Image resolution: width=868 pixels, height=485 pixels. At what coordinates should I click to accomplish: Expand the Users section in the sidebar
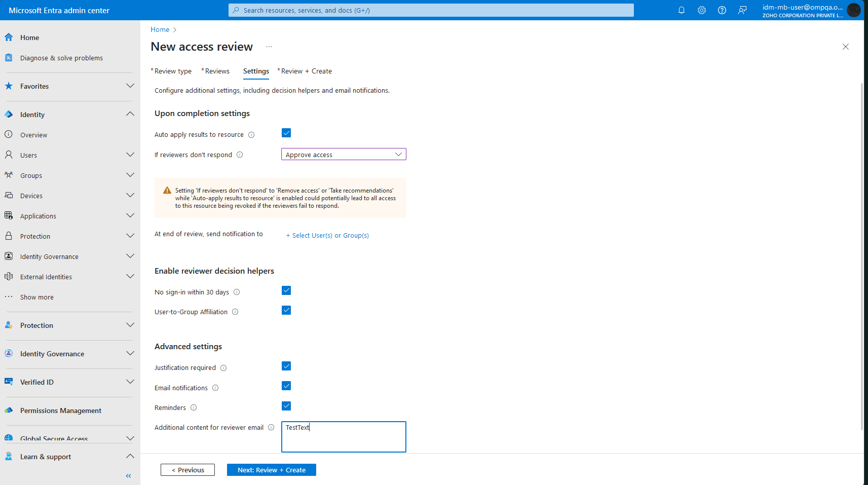[x=130, y=155]
